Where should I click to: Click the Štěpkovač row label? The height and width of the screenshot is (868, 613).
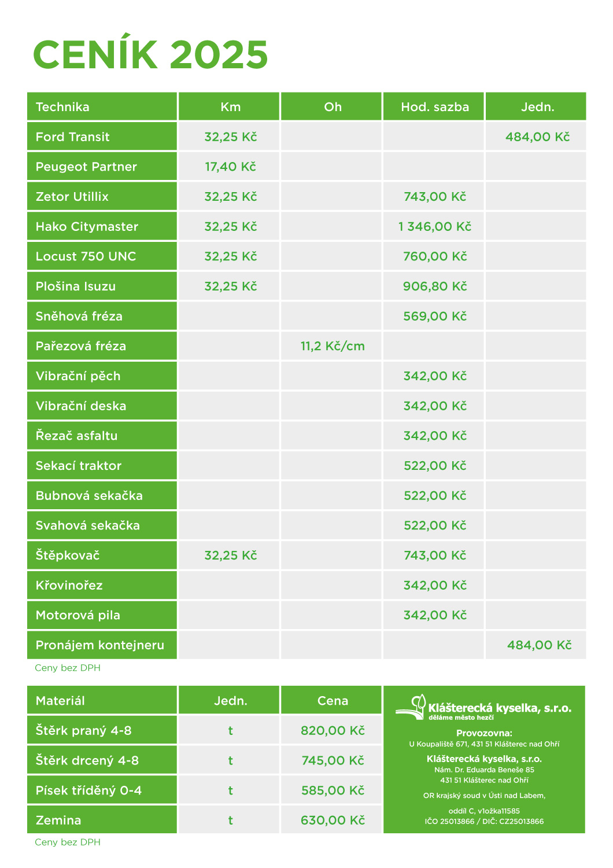[x=102, y=555]
